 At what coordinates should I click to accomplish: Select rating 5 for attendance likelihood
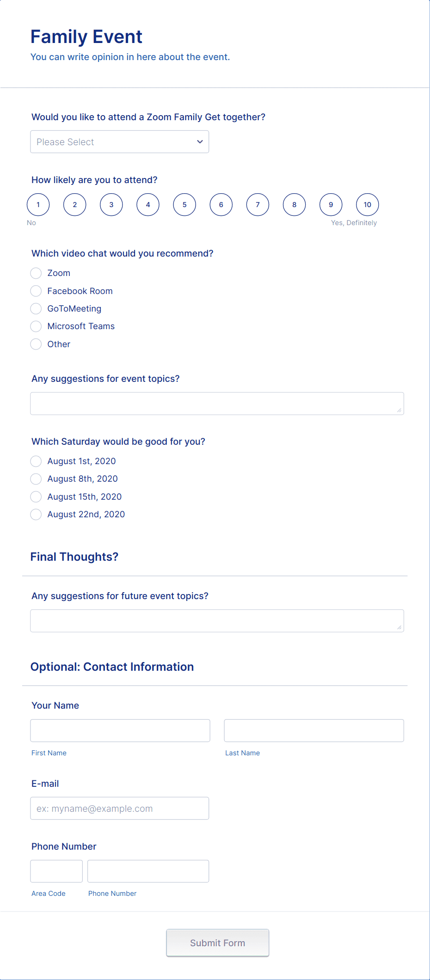click(x=184, y=205)
